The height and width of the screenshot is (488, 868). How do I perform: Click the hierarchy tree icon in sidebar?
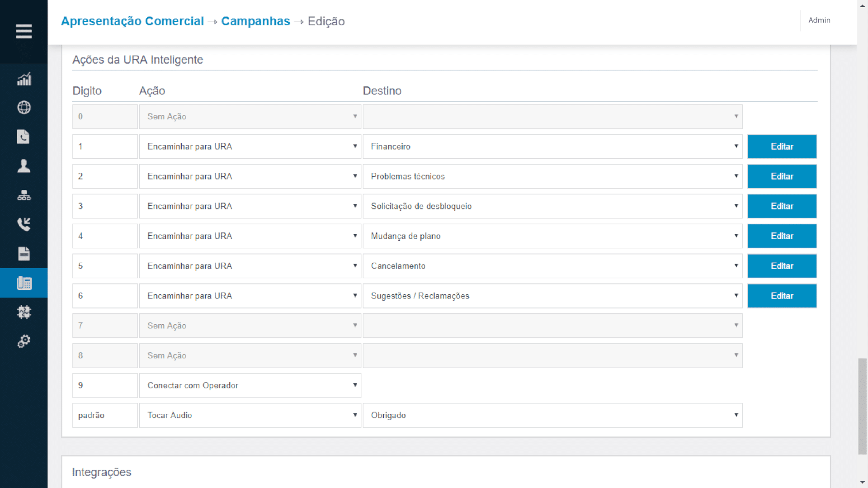pos(24,195)
